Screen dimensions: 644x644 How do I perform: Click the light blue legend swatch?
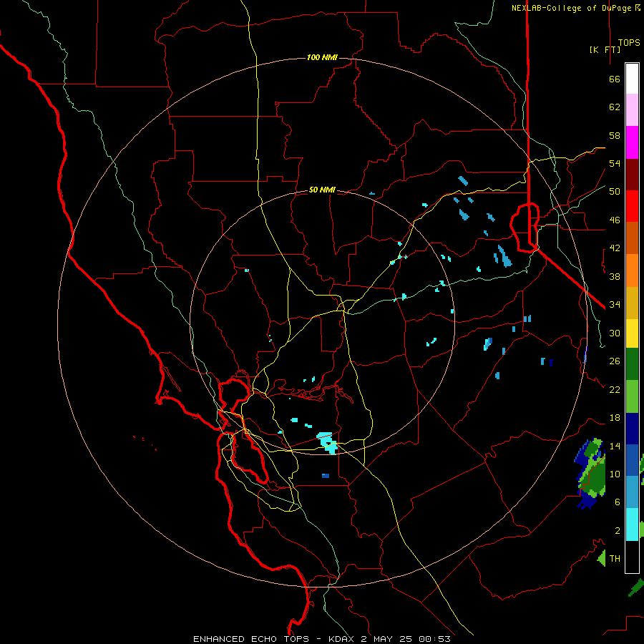click(x=632, y=492)
